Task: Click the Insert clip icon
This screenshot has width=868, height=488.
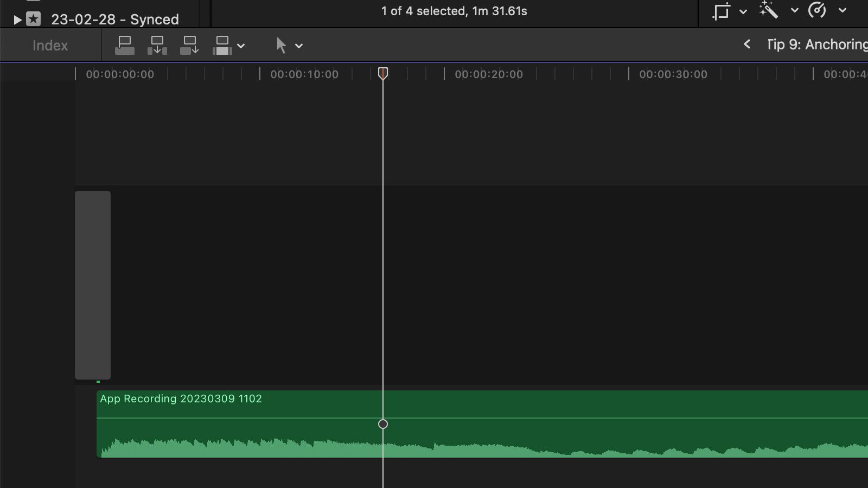Action: point(157,45)
